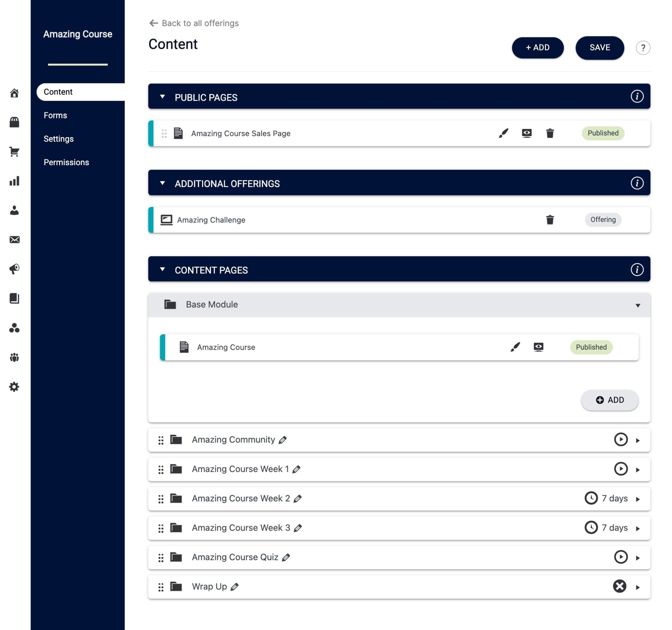This screenshot has height=630, width=672.
Task: Open the 7 days drip clock on Amazing Course Week 2
Action: 591,498
